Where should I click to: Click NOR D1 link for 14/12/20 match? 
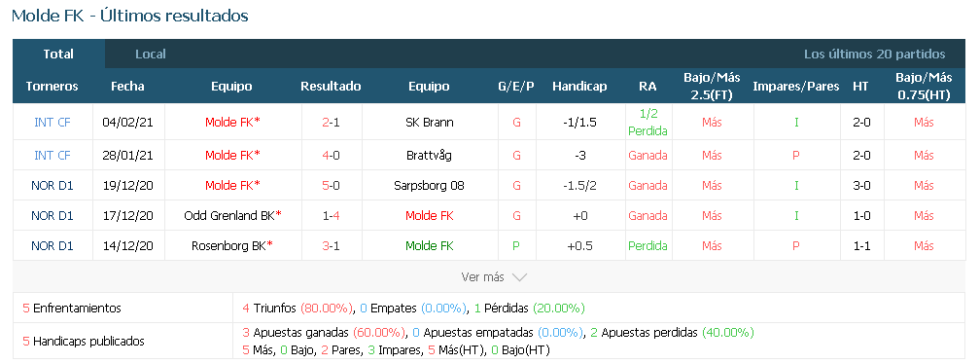(52, 246)
